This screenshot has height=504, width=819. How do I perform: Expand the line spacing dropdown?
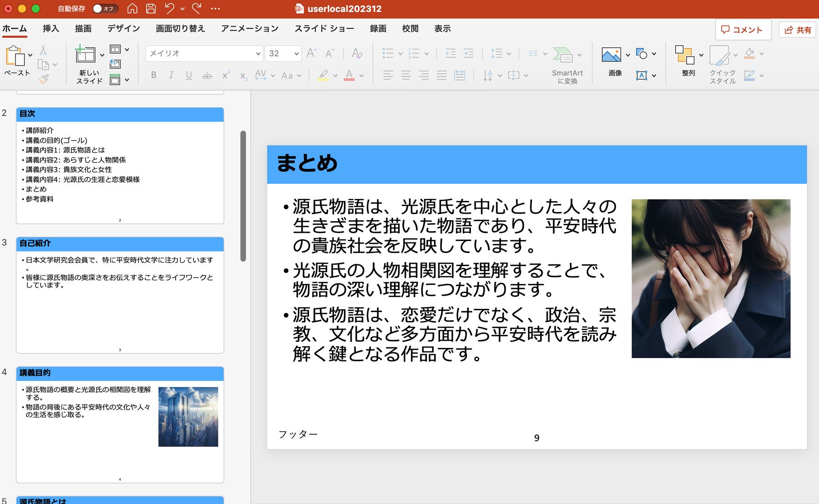(509, 54)
